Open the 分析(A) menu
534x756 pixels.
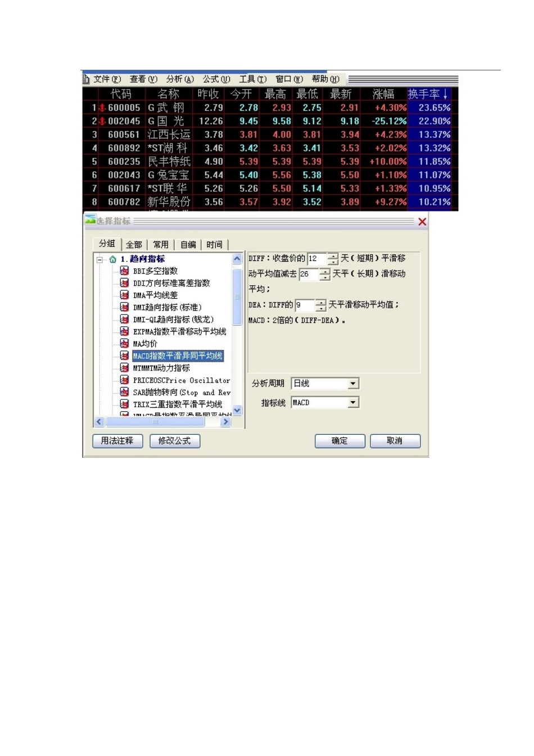point(180,79)
